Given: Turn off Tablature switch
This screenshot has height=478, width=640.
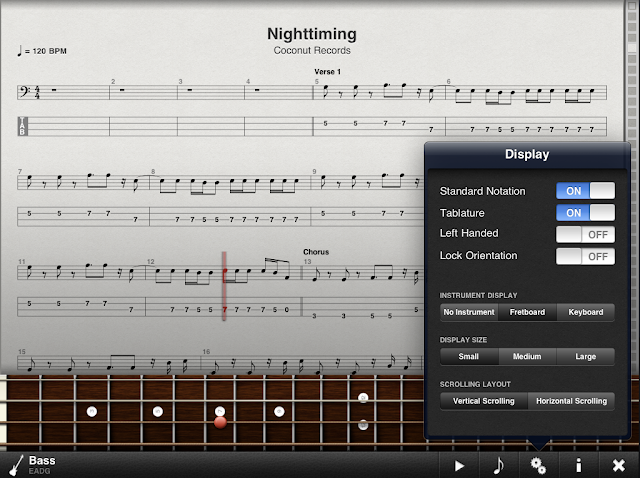Looking at the screenshot, I should [x=585, y=213].
